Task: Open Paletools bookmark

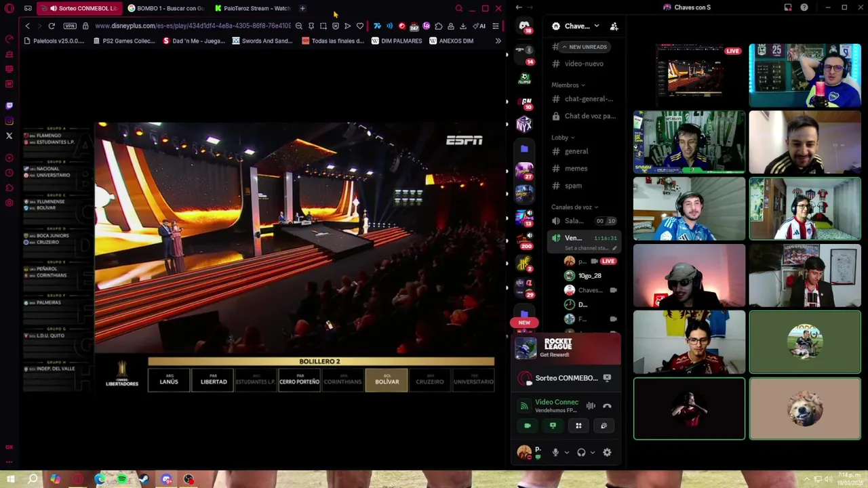Action: coord(54,41)
